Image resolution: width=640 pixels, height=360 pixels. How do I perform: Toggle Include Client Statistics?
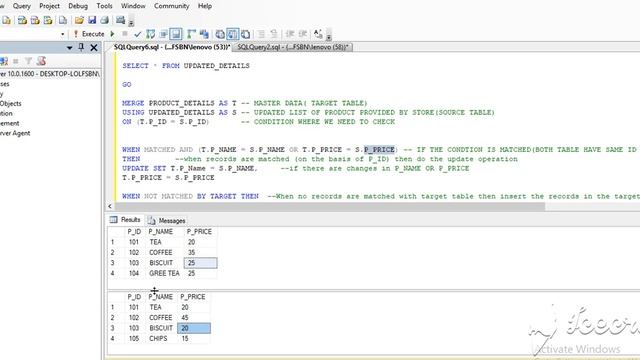point(204,34)
